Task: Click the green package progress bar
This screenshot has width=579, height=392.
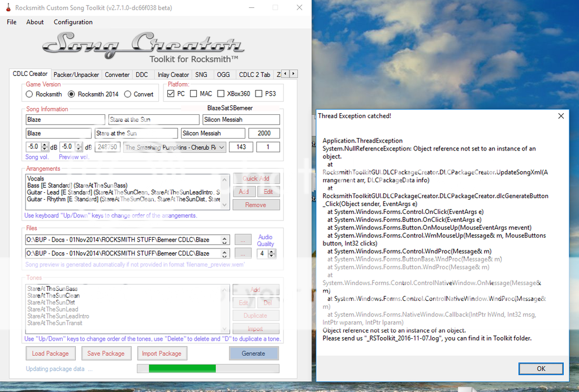Action: (208, 369)
